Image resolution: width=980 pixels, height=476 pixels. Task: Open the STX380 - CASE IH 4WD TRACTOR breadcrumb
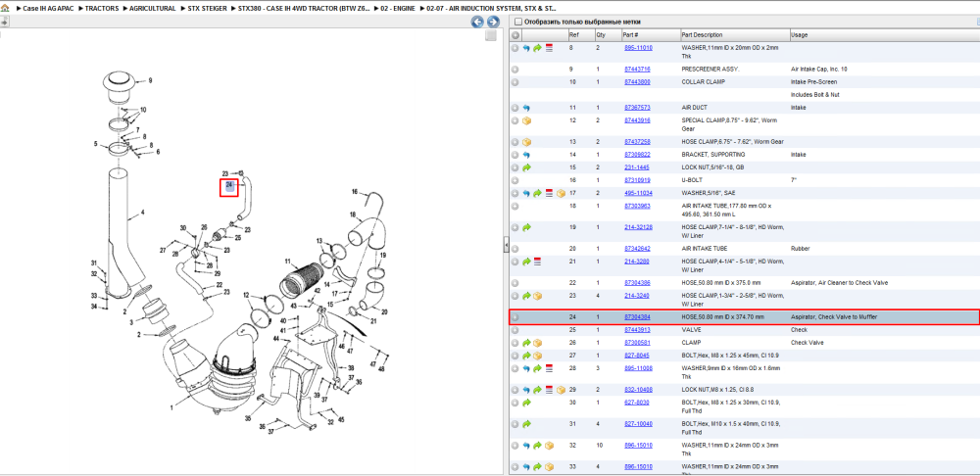pyautogui.click(x=304, y=9)
